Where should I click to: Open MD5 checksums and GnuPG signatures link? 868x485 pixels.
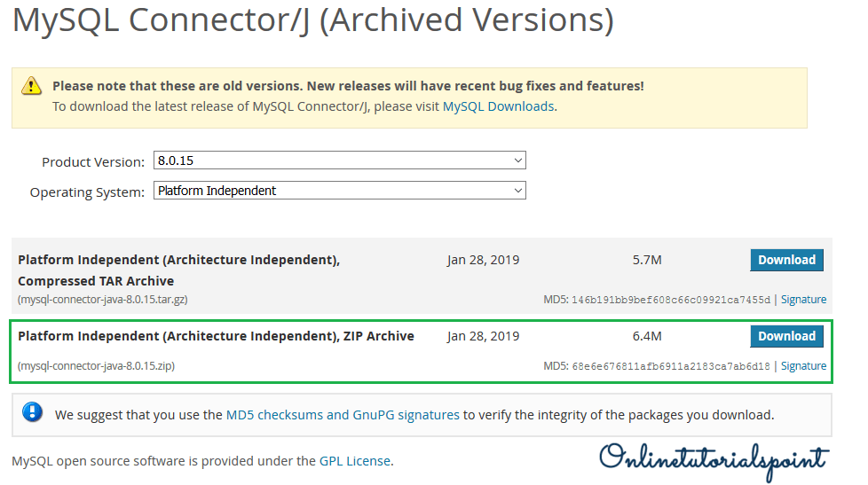click(x=343, y=414)
